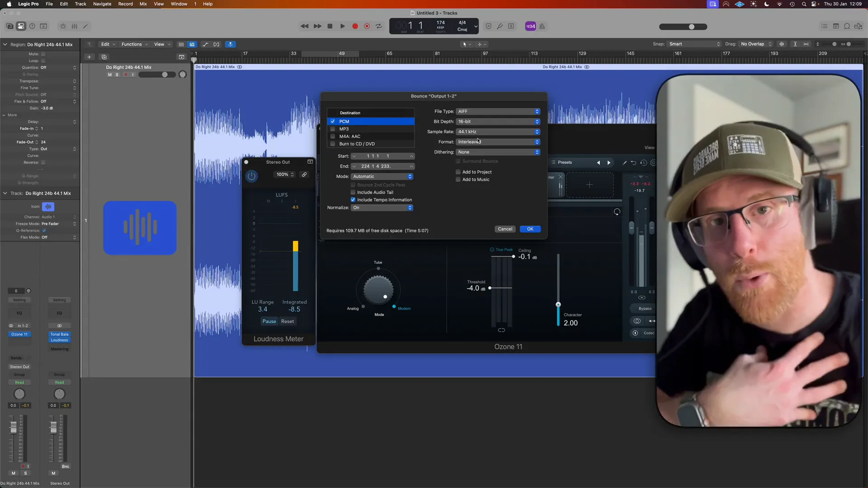Open Dithering None dropdown
The width and height of the screenshot is (868, 488).
coord(498,152)
